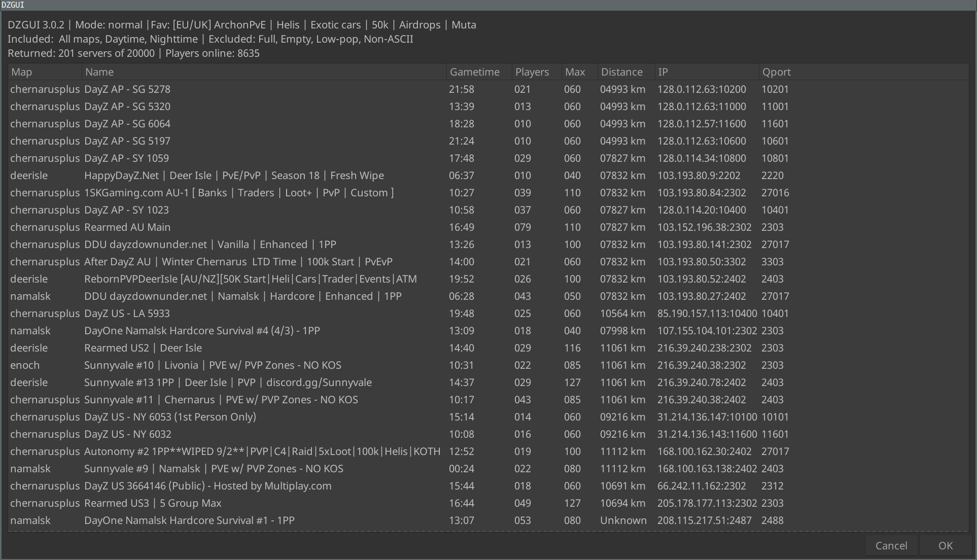
Task: Select DDU dayzdownunder.net Namalsk Hardcore server
Action: coord(488,296)
